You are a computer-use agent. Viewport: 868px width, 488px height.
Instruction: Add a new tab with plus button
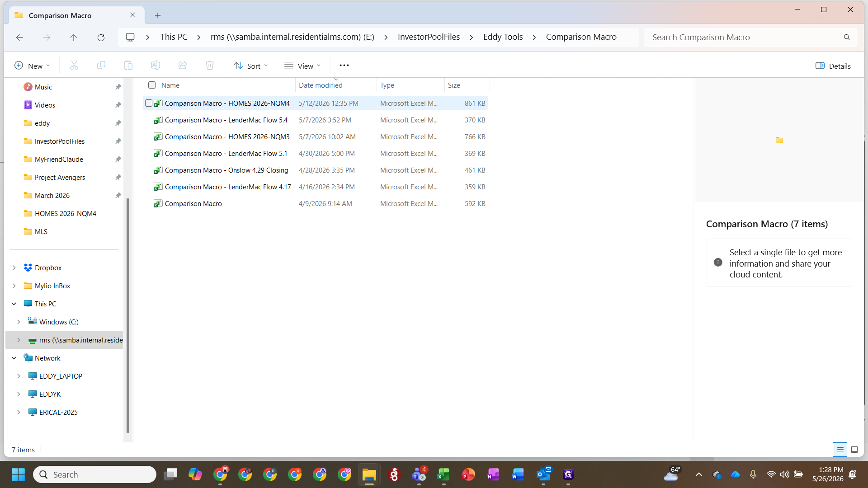[158, 15]
